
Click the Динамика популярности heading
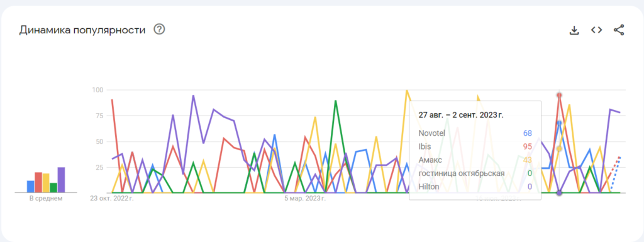(x=82, y=30)
